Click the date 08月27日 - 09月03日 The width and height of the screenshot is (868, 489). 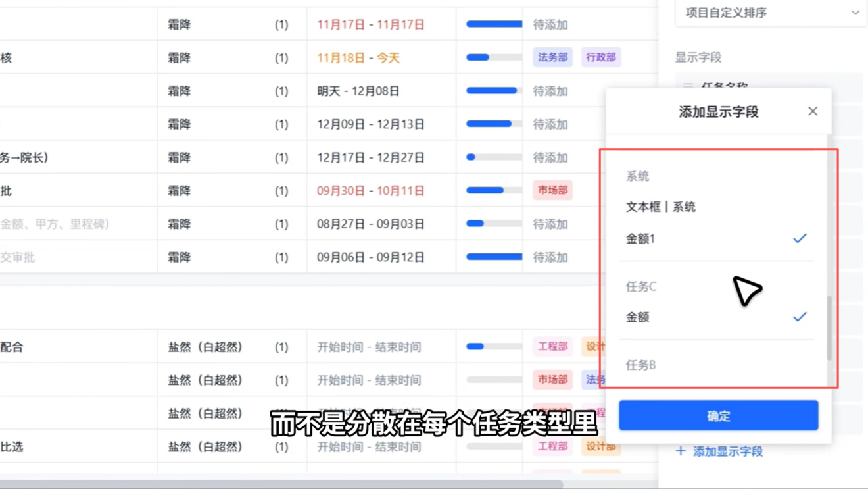pyautogui.click(x=371, y=224)
